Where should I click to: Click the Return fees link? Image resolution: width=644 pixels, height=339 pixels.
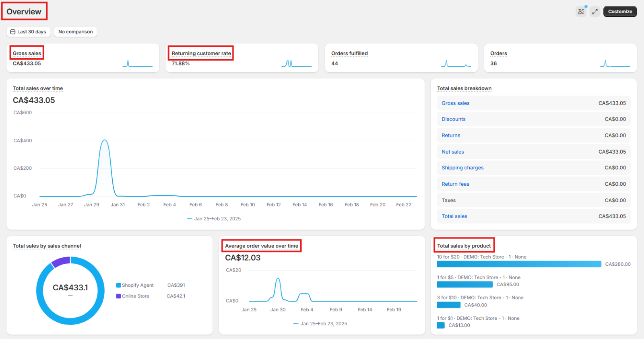(455, 184)
